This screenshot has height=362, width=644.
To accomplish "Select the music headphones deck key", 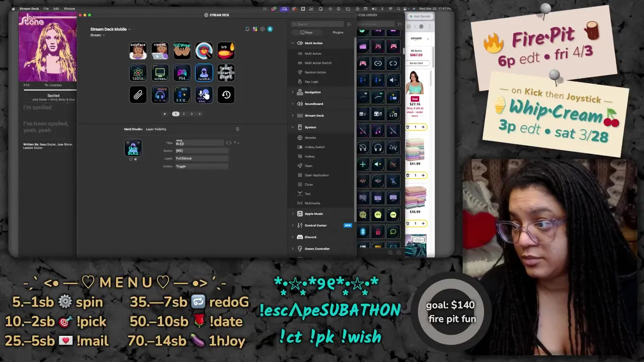I will (x=160, y=95).
